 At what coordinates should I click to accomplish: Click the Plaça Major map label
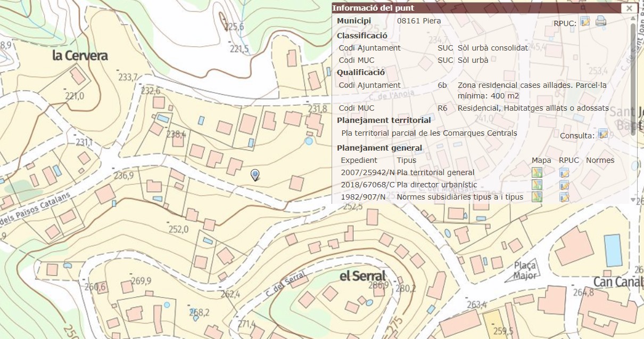(525, 271)
